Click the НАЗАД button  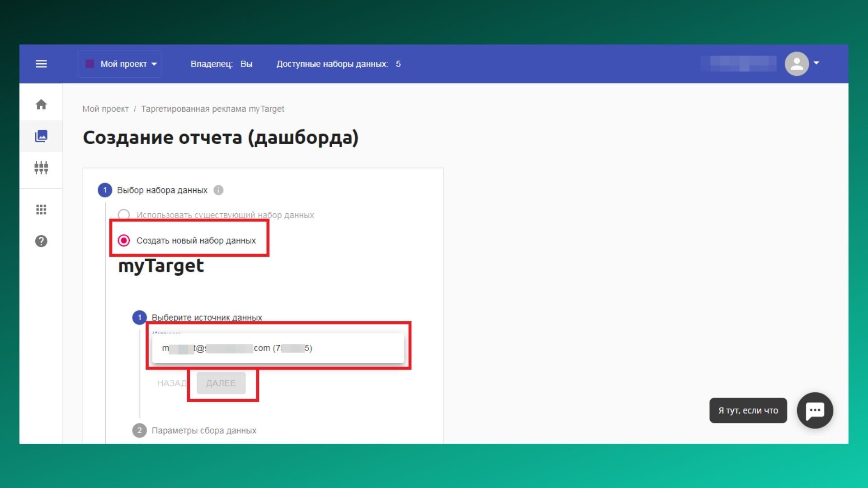click(172, 383)
